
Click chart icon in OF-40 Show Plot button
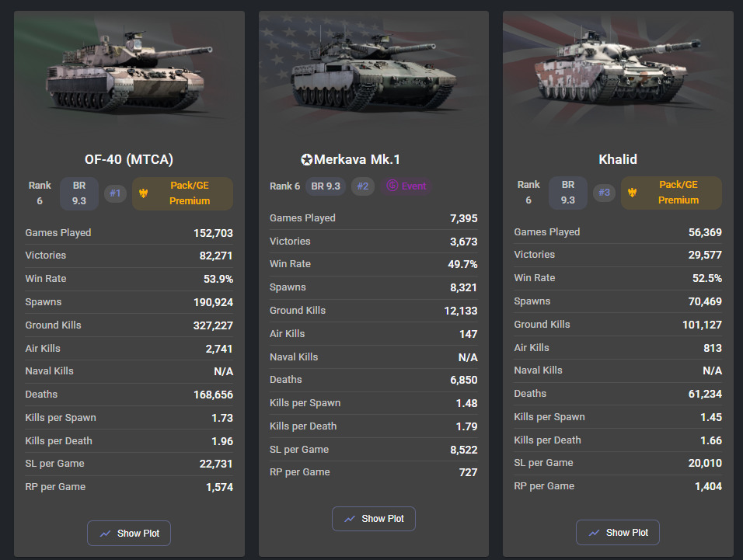(105, 534)
